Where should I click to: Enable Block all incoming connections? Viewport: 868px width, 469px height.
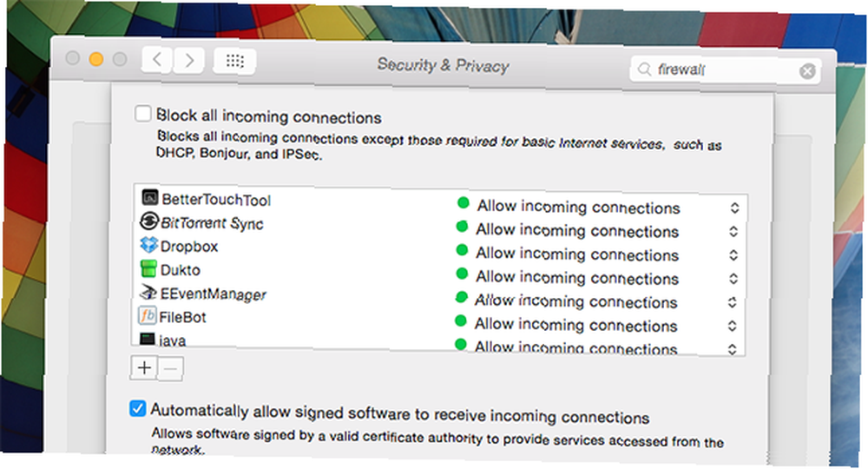(143, 114)
